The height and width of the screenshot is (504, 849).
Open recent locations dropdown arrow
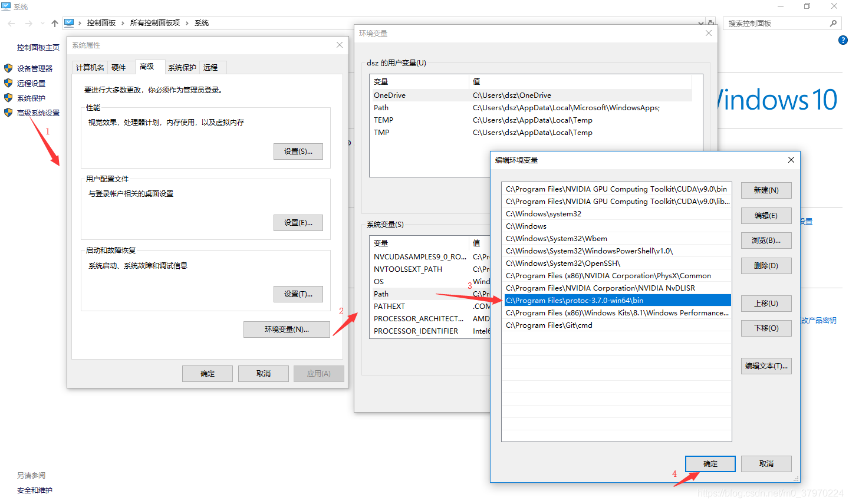coord(42,23)
